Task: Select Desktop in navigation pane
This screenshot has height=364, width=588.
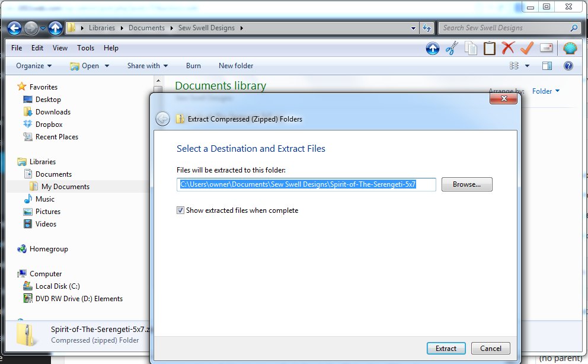Action: 42,100
